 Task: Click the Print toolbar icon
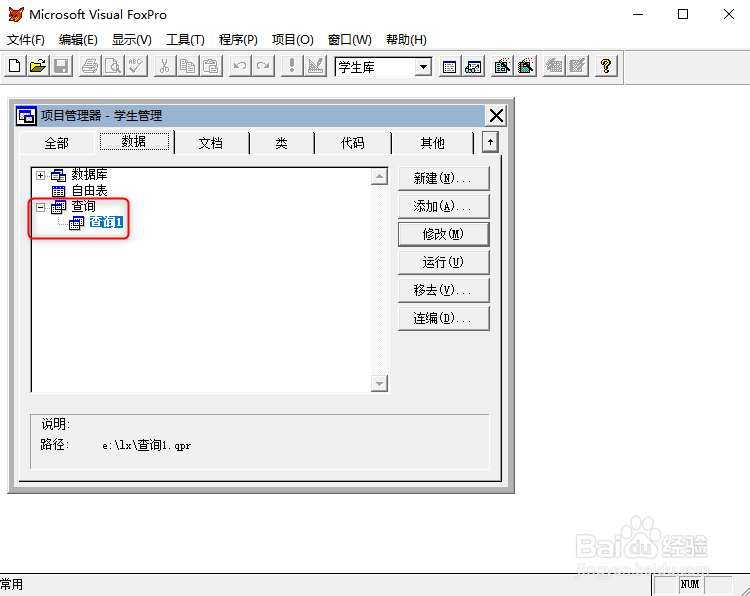[x=89, y=66]
